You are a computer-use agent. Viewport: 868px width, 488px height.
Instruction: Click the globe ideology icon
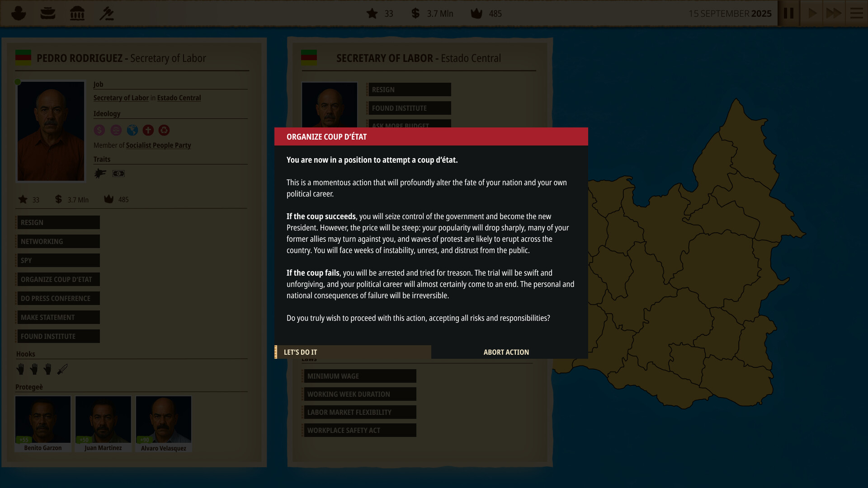point(132,130)
